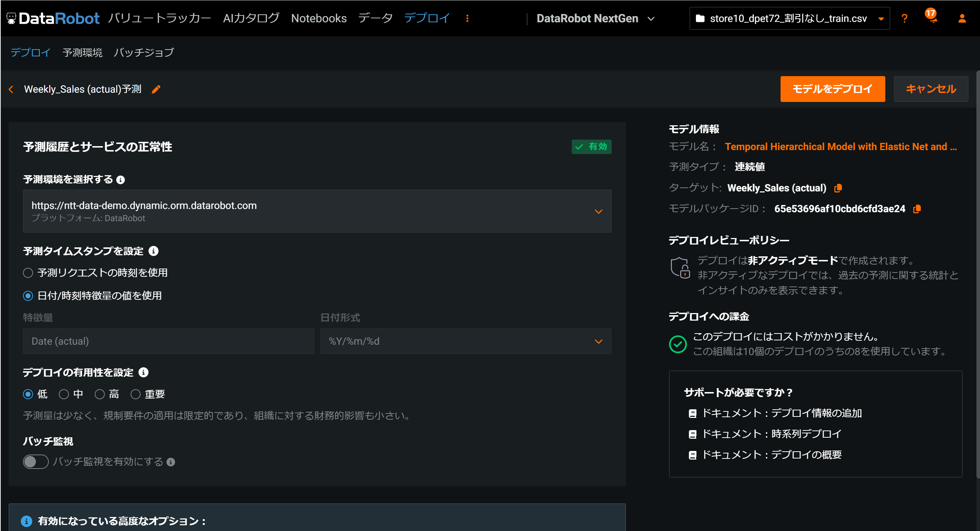Open the 日付形式 %Y/%m/%d dropdown

(598, 341)
